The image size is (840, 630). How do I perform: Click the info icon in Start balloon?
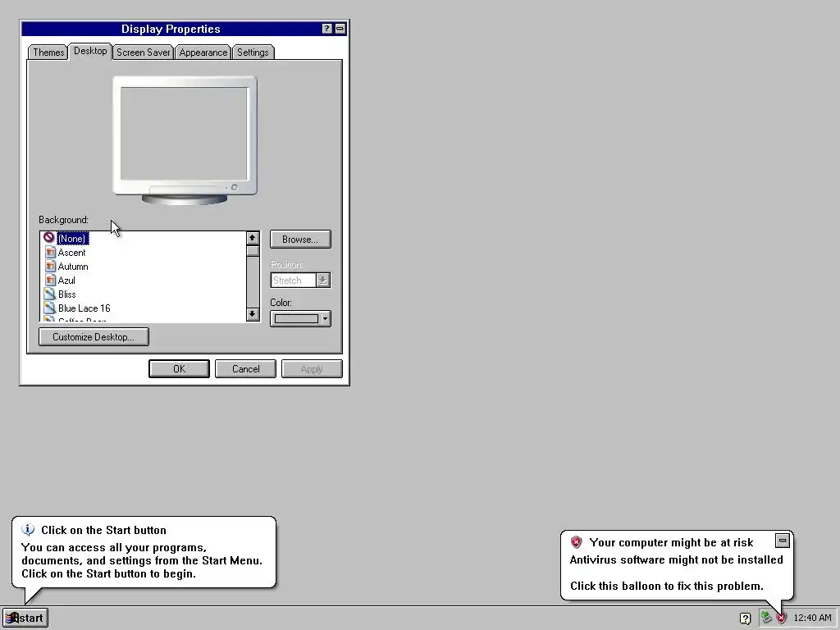click(x=28, y=530)
